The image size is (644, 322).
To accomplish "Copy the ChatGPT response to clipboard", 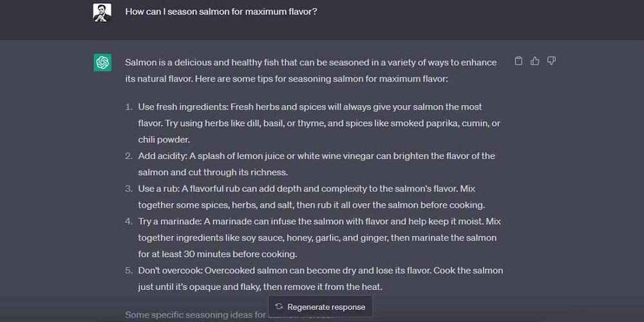I will 518,61.
